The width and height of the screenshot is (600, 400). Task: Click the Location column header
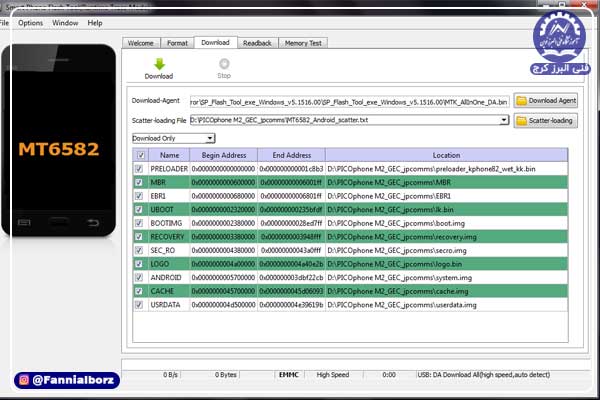point(447,155)
